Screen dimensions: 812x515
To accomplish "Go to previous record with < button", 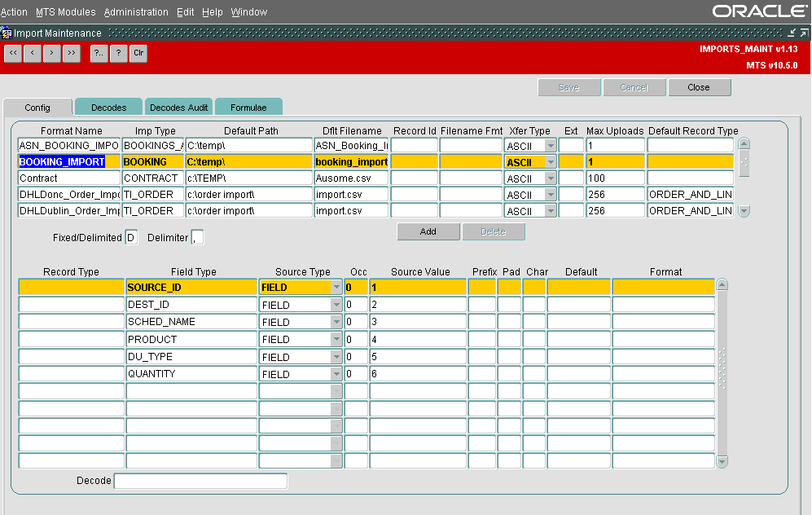I will coord(32,53).
